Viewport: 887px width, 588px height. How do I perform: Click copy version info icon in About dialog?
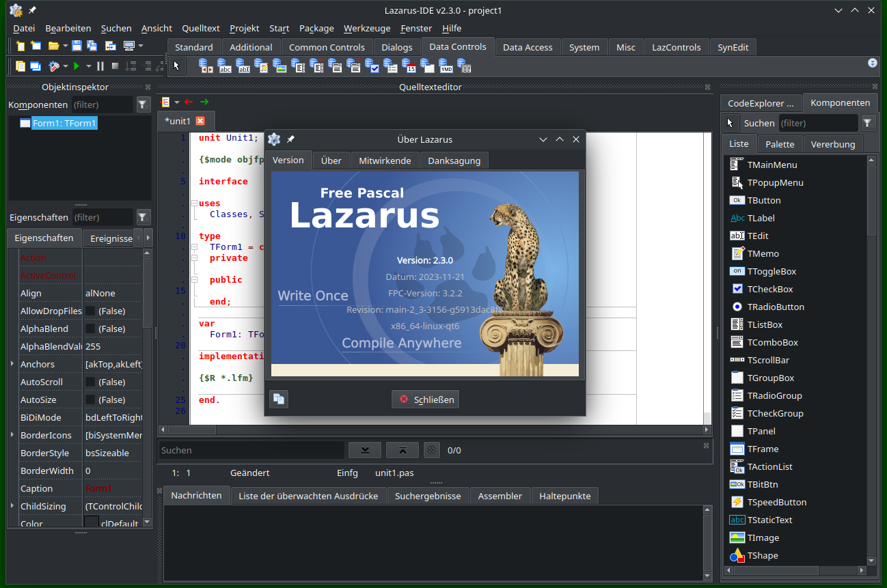click(x=279, y=400)
